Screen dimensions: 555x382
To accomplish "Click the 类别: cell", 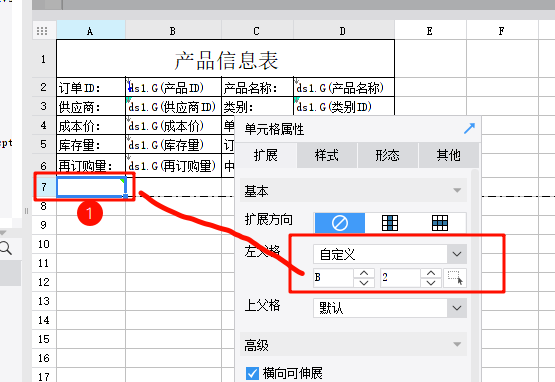I will pos(258,106).
